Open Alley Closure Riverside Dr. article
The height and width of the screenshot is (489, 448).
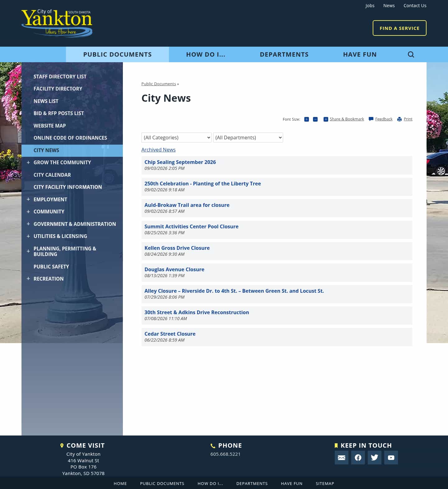tap(234, 291)
